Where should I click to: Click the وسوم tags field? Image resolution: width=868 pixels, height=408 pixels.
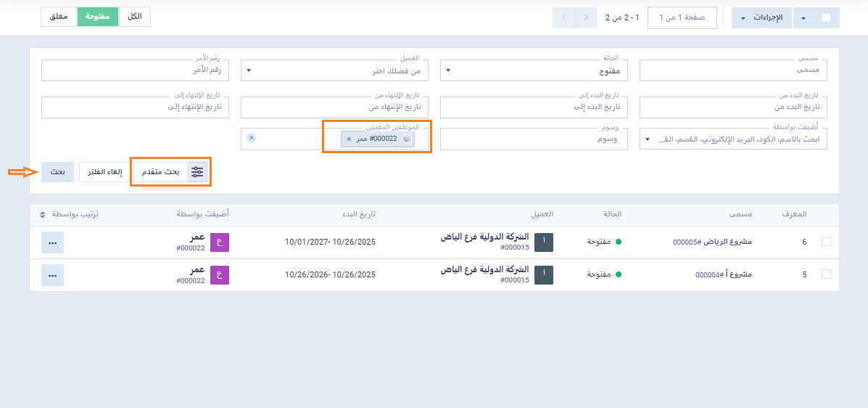pyautogui.click(x=534, y=139)
